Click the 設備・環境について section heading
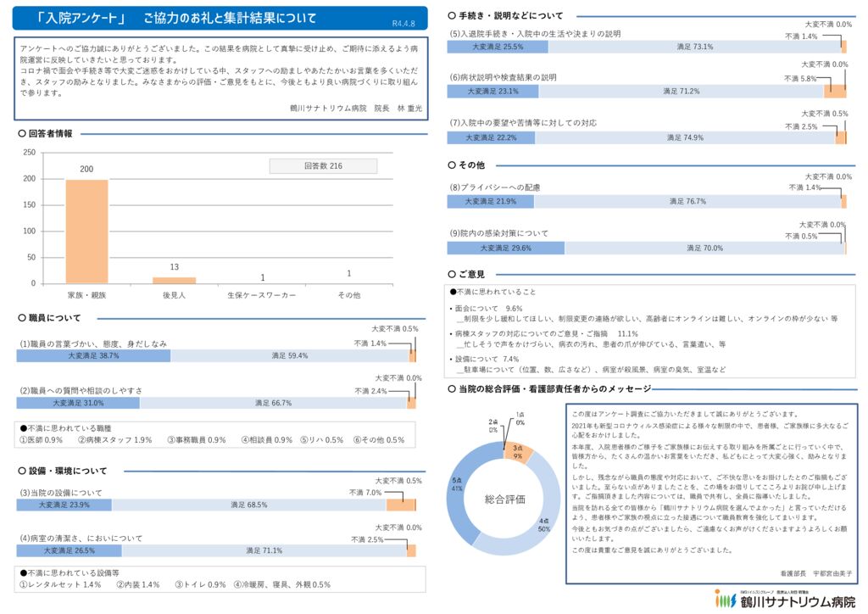 point(63,471)
